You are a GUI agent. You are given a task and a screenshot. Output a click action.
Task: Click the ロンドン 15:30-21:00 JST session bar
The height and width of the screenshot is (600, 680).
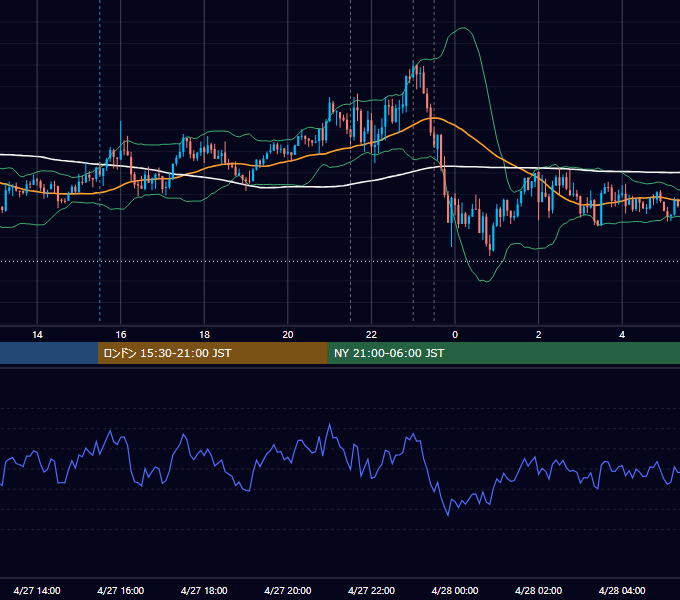click(x=212, y=353)
